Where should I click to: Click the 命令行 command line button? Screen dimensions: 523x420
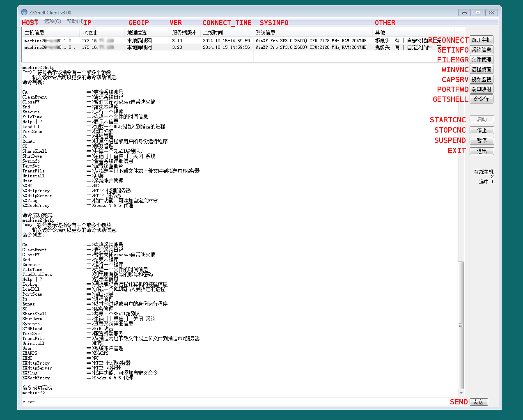[481, 99]
